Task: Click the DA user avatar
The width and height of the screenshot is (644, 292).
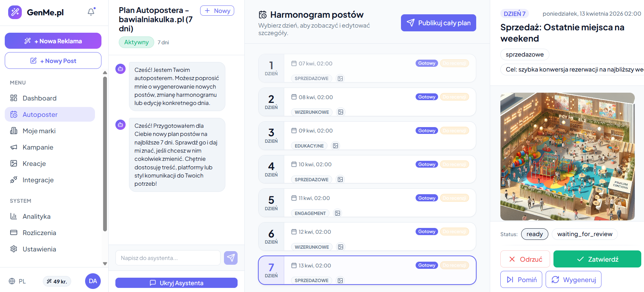Action: pyautogui.click(x=93, y=281)
